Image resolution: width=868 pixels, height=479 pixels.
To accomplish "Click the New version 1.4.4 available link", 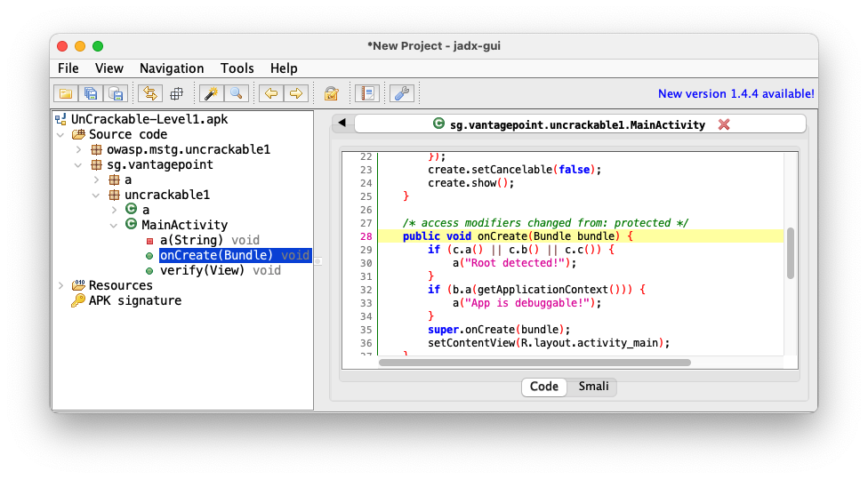I will point(735,94).
